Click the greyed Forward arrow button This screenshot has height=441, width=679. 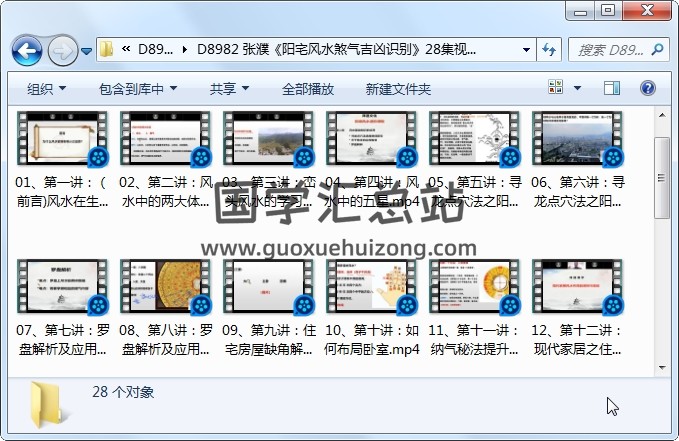(62, 51)
